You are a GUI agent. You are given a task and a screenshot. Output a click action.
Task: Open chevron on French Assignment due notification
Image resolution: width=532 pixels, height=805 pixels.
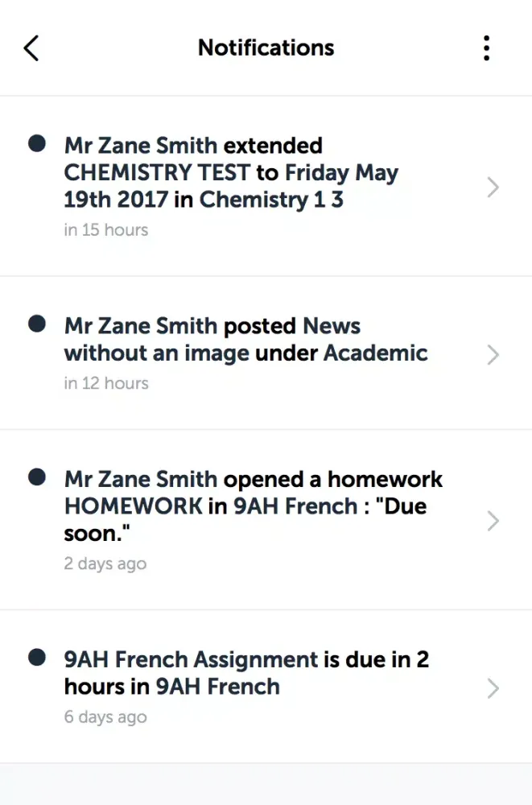coord(493,688)
